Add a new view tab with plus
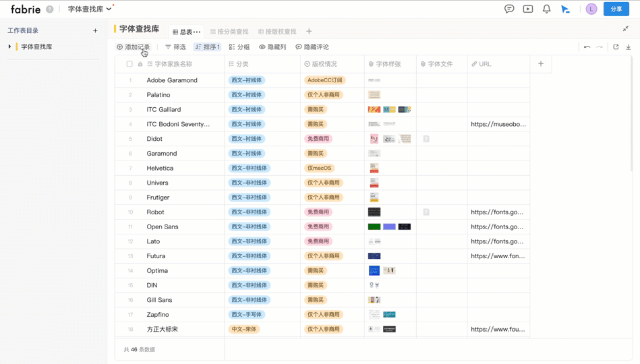The height and width of the screenshot is (364, 640). (x=309, y=32)
